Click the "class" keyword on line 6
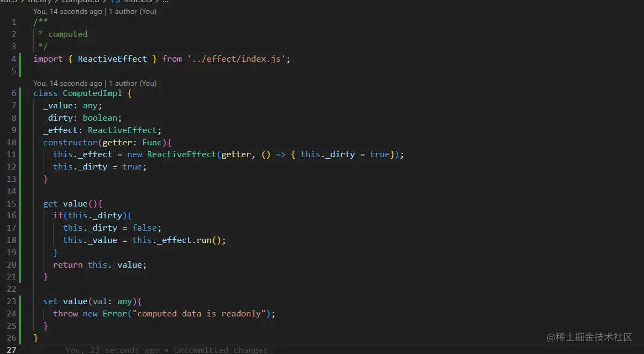 [46, 93]
